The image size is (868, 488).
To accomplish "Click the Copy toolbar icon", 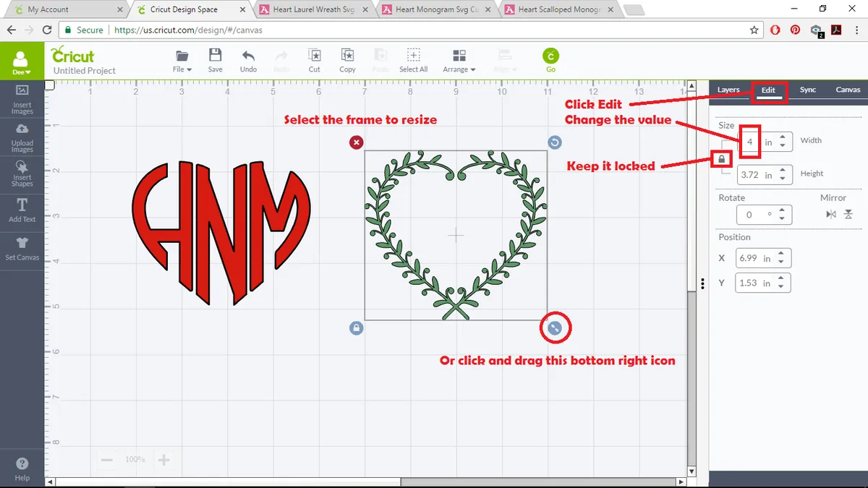I will [347, 61].
